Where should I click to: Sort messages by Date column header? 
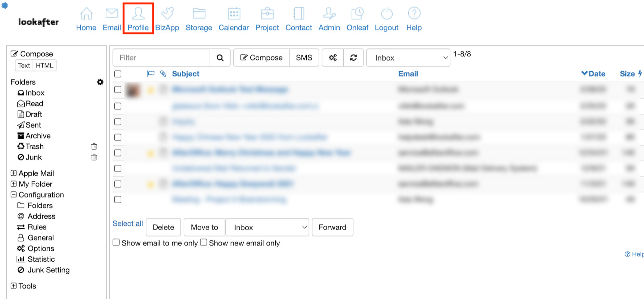coord(596,74)
